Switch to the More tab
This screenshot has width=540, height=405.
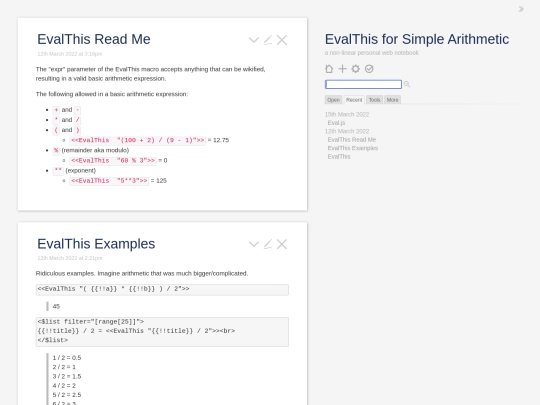point(392,100)
